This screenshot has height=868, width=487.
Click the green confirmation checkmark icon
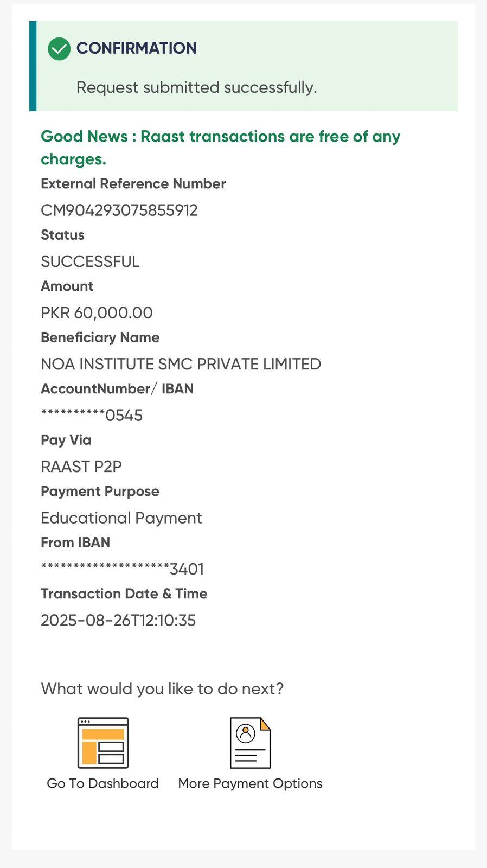pyautogui.click(x=59, y=49)
